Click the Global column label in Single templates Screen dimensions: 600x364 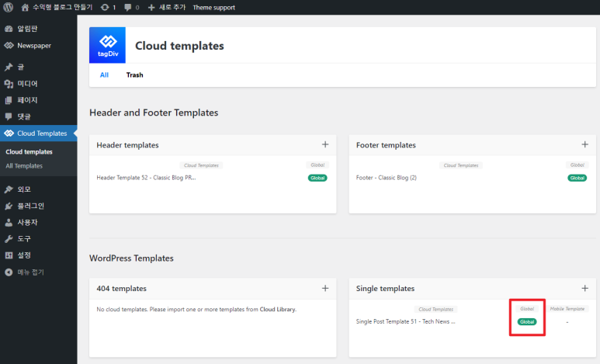pos(527,309)
